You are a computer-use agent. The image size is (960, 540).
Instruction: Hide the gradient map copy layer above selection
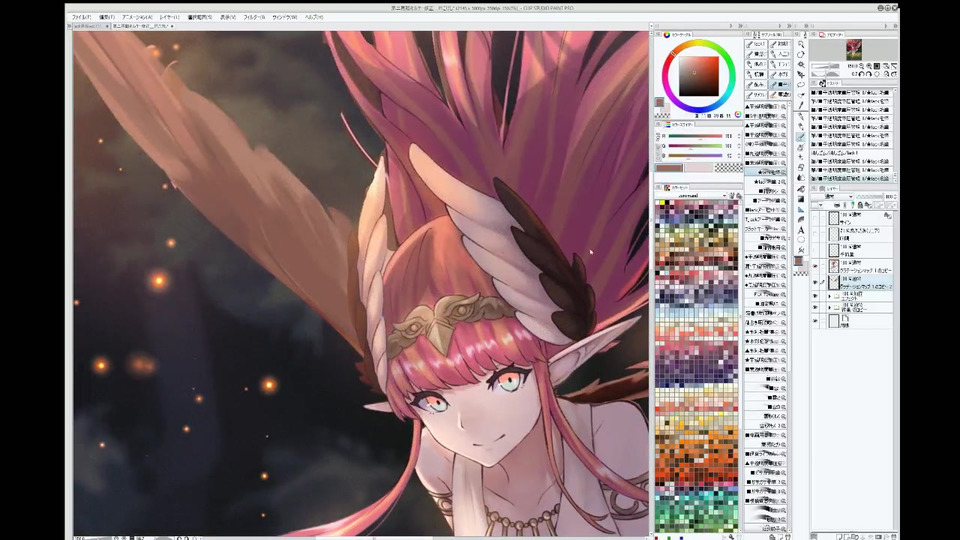click(815, 266)
